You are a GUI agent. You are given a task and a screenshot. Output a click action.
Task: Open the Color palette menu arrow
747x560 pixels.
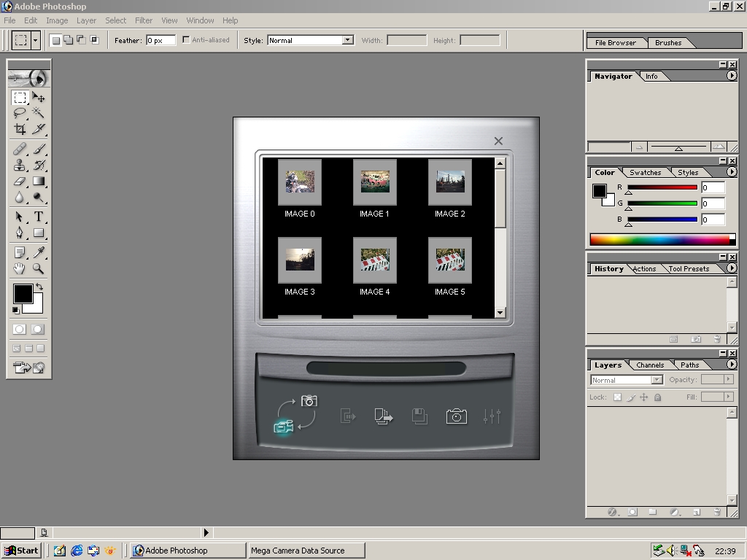[732, 172]
